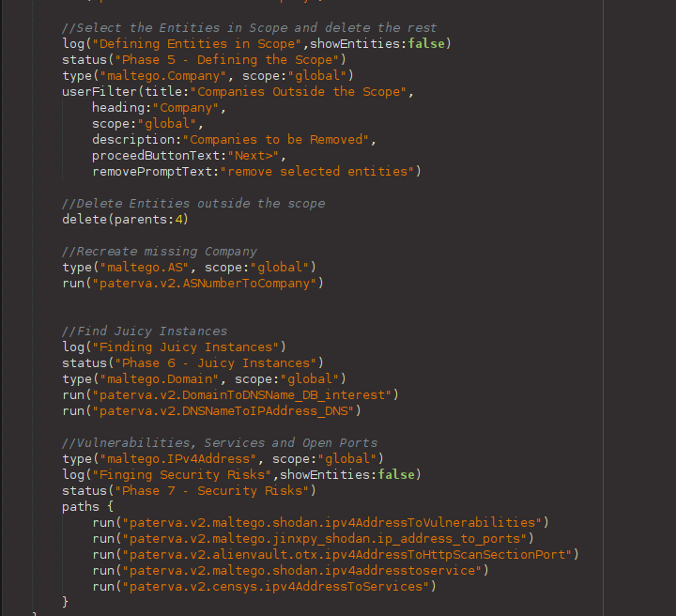
Task: Click the paths keyword before the opening brace
Action: pos(81,506)
